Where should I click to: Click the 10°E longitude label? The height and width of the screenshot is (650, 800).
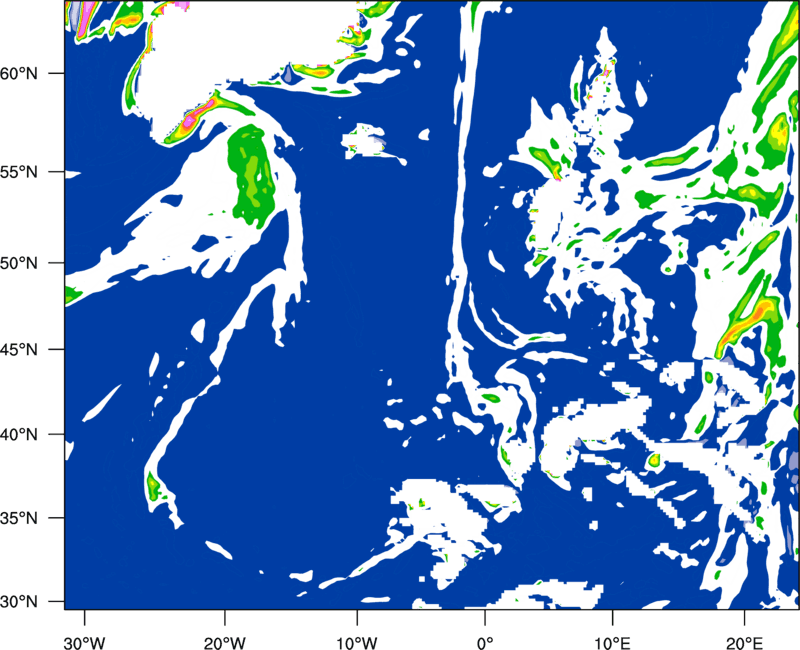click(612, 643)
